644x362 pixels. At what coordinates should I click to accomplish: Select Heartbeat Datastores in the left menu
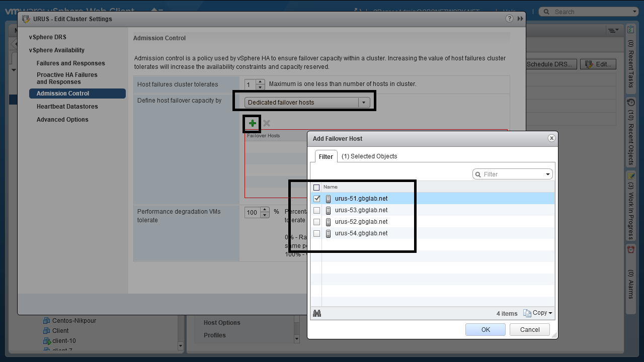67,107
